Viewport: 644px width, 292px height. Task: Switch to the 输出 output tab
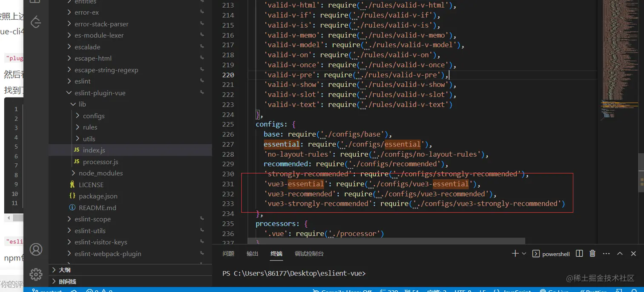point(253,254)
